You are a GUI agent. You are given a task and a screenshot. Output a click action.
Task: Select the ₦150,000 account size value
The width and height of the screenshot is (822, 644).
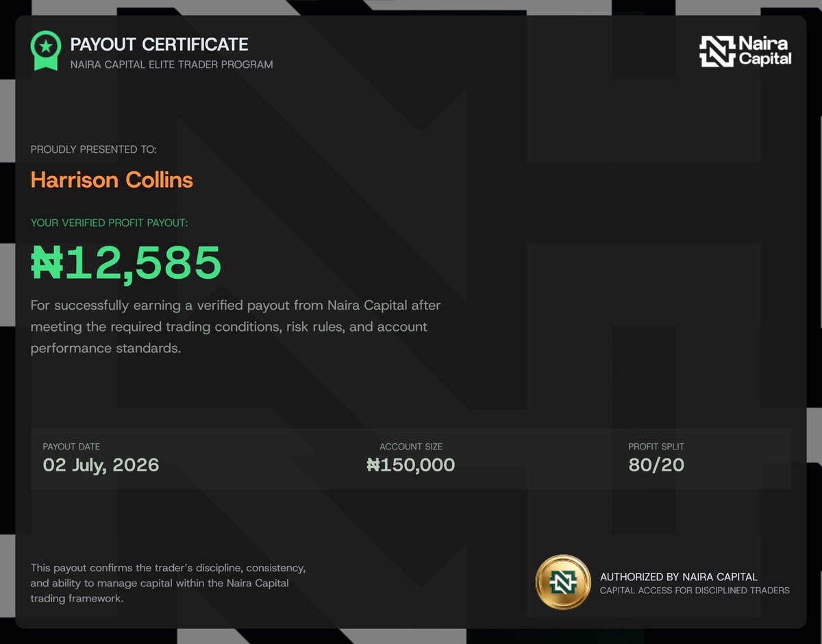click(411, 465)
